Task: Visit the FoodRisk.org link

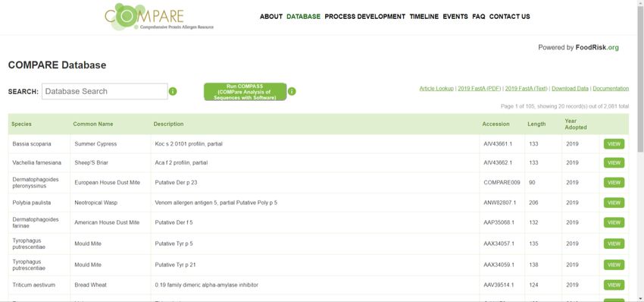Action: pos(597,47)
